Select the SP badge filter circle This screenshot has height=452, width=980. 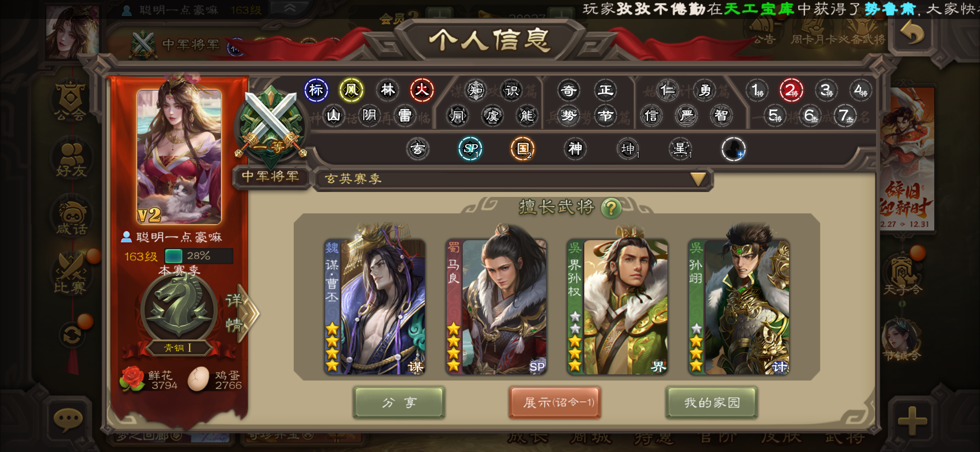click(470, 149)
